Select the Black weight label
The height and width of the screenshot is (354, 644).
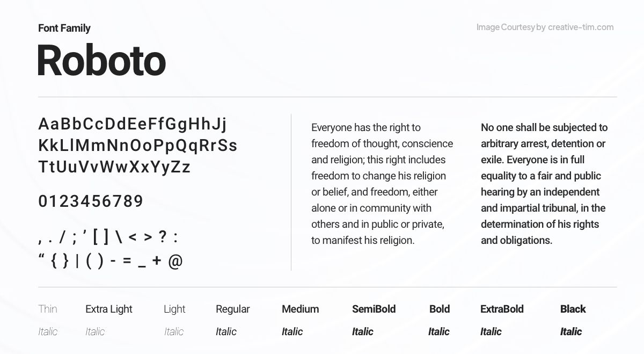pyautogui.click(x=573, y=309)
